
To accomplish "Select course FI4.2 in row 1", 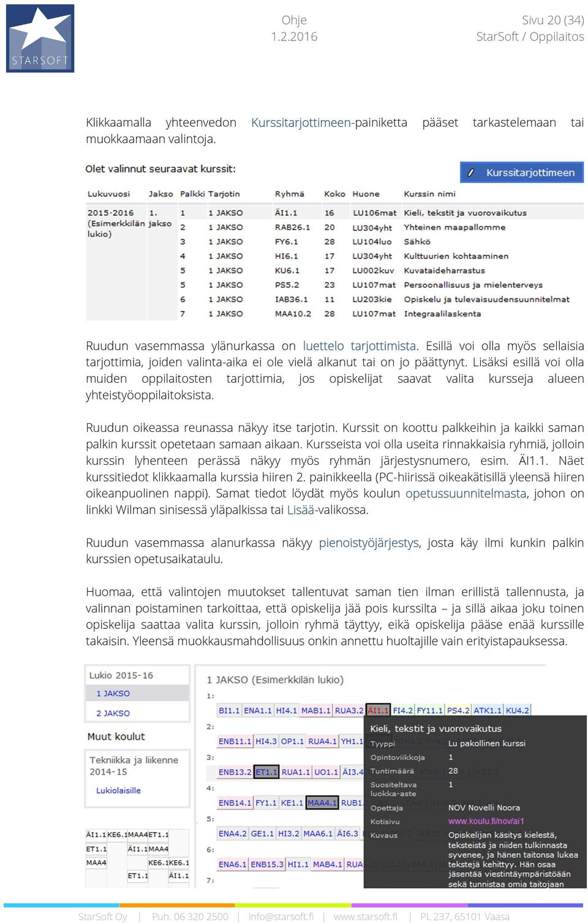I will coord(402,710).
